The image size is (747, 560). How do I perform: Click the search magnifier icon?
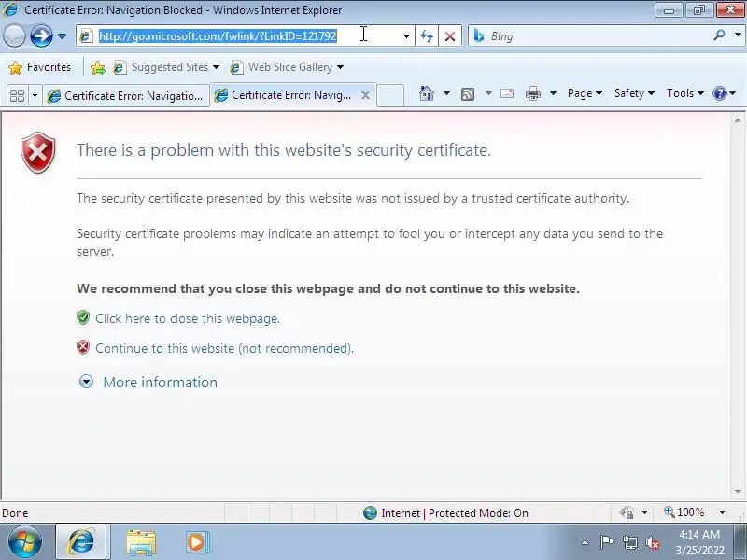coord(719,35)
